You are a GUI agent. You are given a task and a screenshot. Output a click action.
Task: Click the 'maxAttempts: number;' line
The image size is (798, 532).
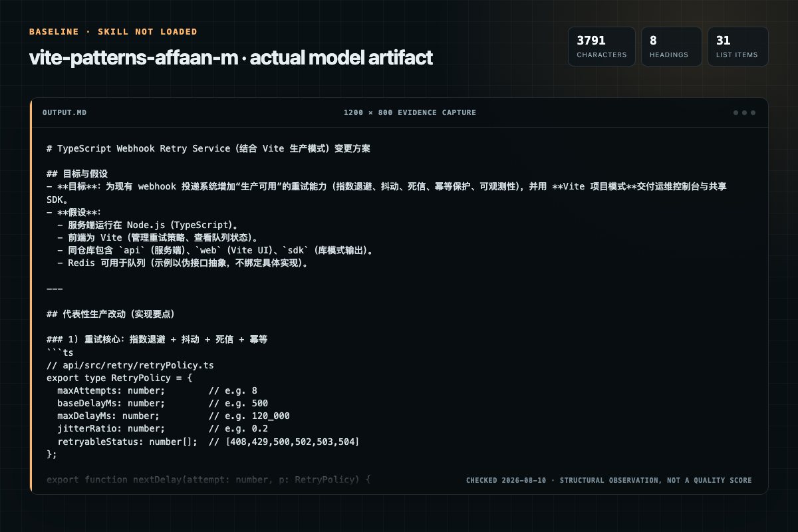(x=157, y=390)
